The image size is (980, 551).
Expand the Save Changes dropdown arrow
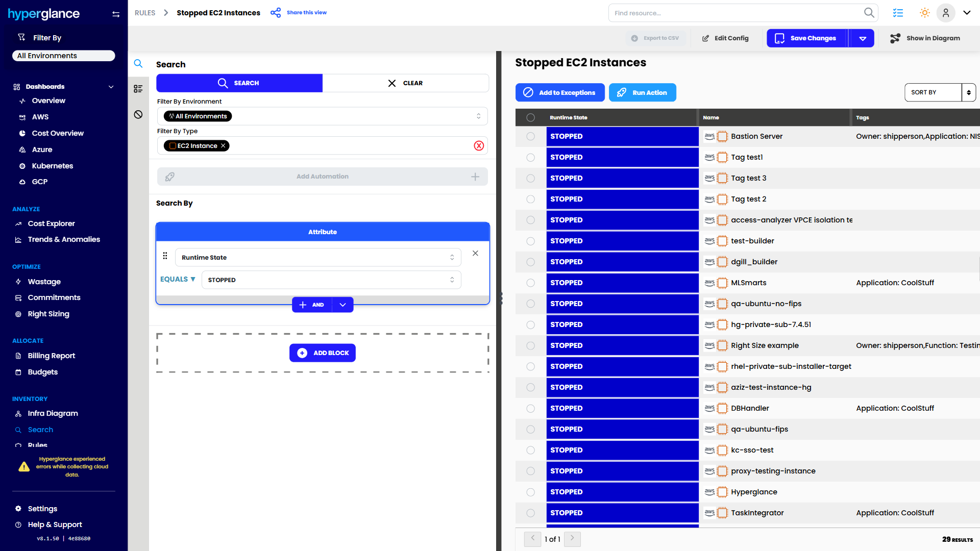(863, 38)
